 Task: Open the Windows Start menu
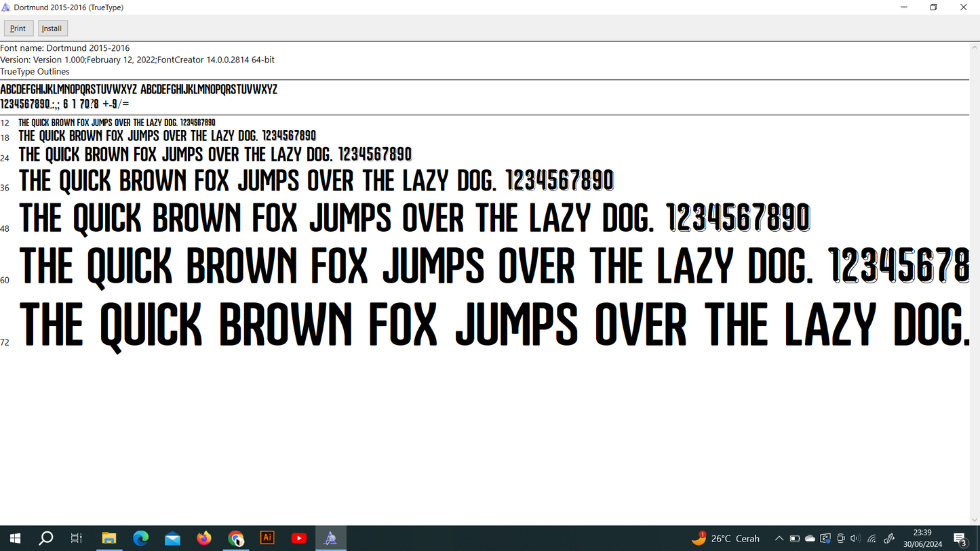pyautogui.click(x=15, y=538)
